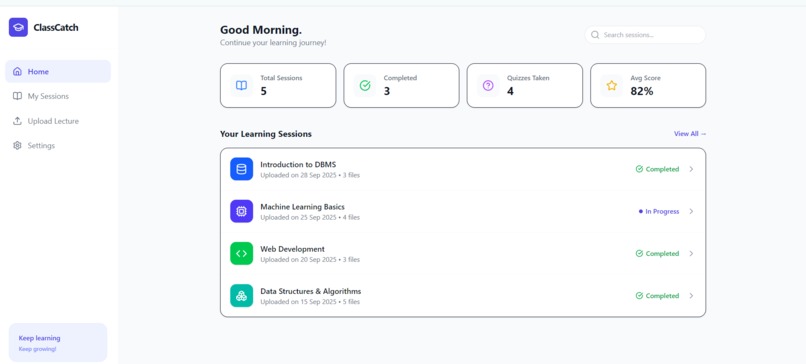This screenshot has height=364, width=806.
Task: Click the Keep learning card text
Action: pyautogui.click(x=40, y=338)
